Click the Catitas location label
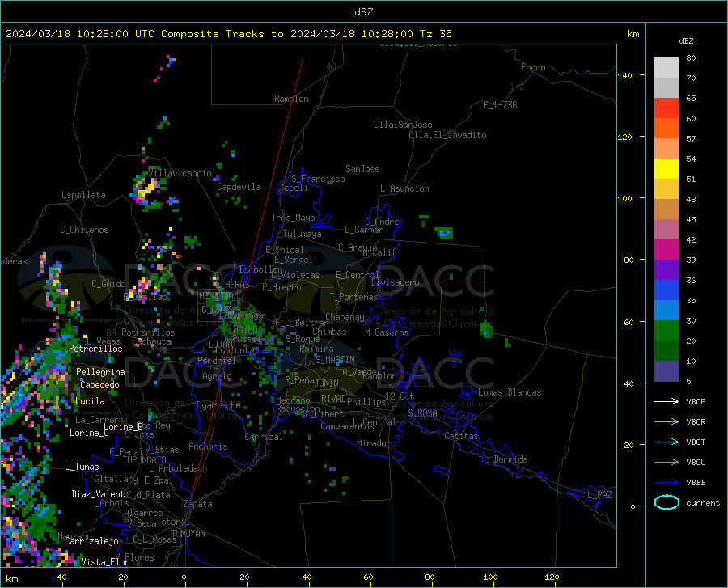The image size is (728, 588). [461, 436]
